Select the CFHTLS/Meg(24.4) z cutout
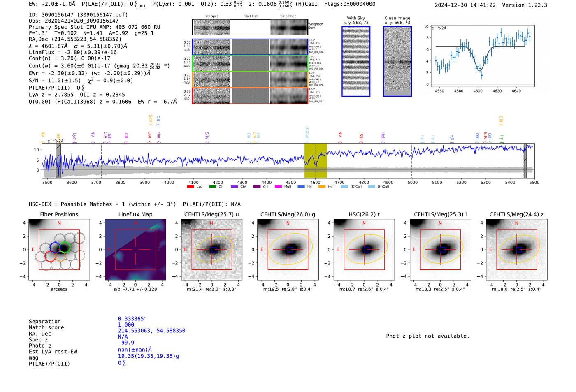Viewport: 576px width, 392px height. tap(516, 249)
